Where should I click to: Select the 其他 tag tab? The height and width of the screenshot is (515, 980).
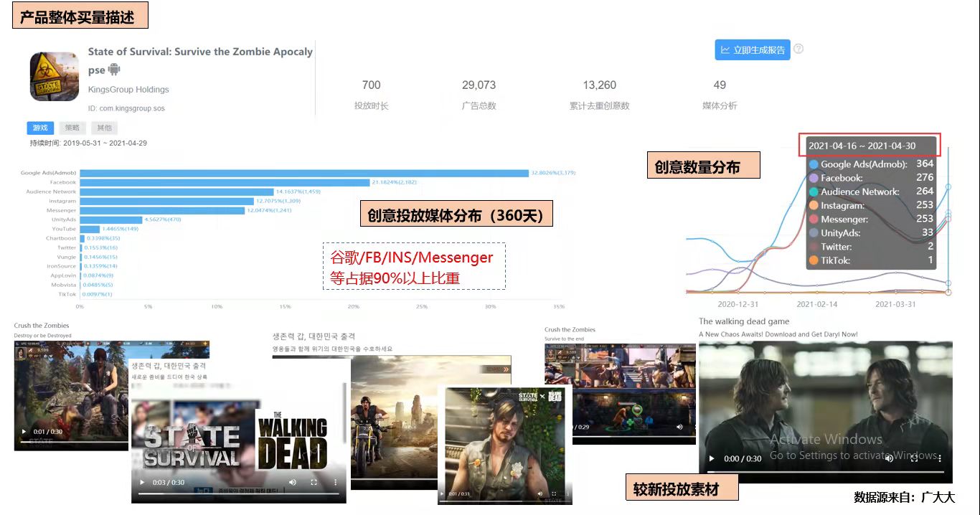coord(105,128)
